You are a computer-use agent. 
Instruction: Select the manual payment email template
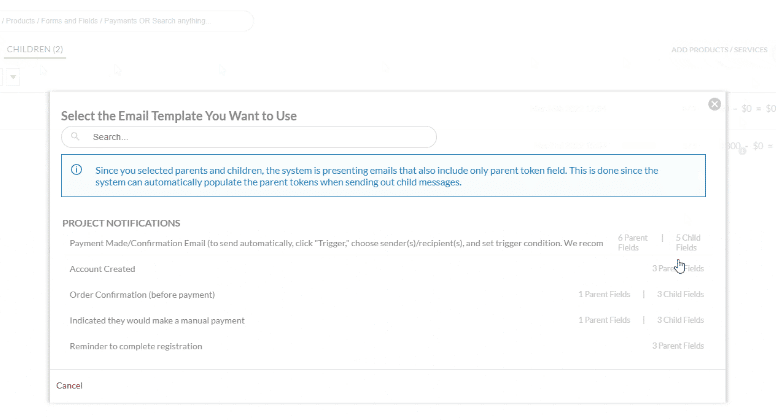pos(157,320)
